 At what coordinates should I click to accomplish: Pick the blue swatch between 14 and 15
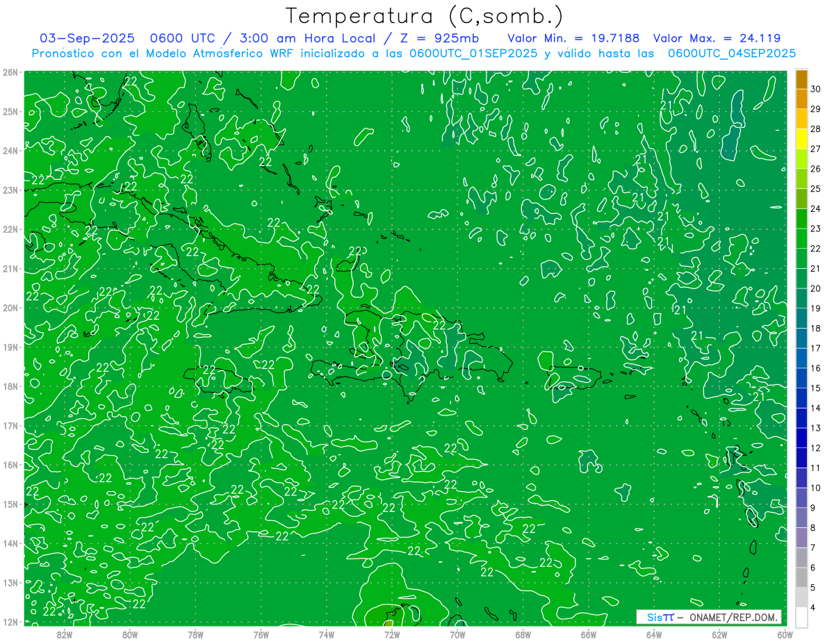[x=801, y=398]
